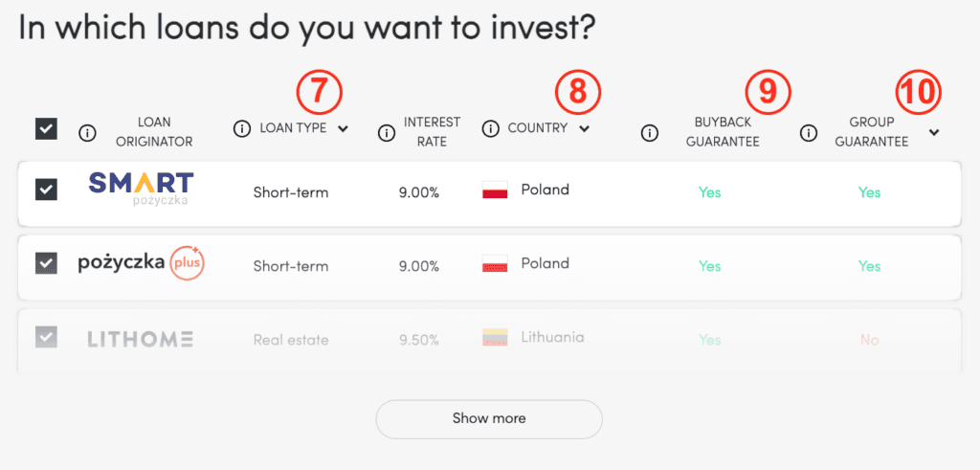Viewport: 980px width, 470px height.
Task: Click the Smart Pożyczka logo
Action: point(141,188)
